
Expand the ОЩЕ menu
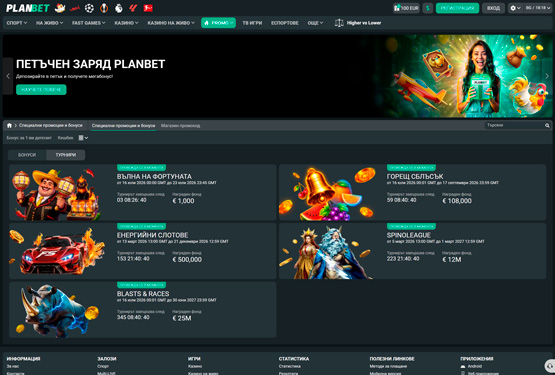pos(315,23)
